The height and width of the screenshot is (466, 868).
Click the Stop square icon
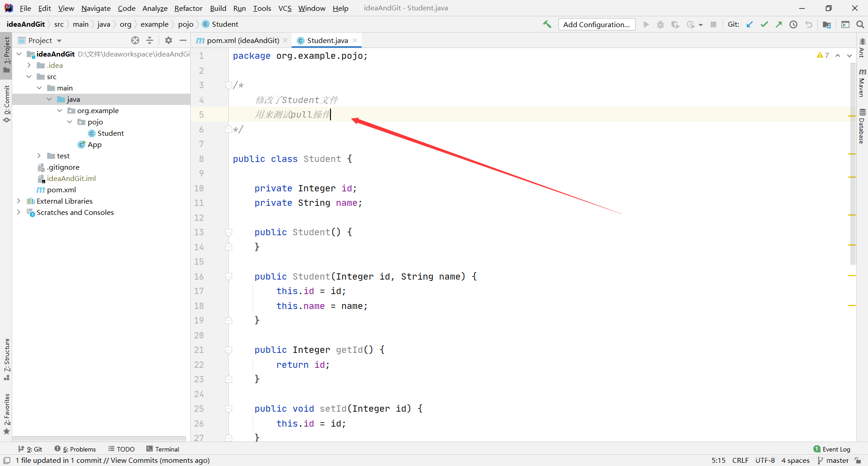tap(713, 24)
